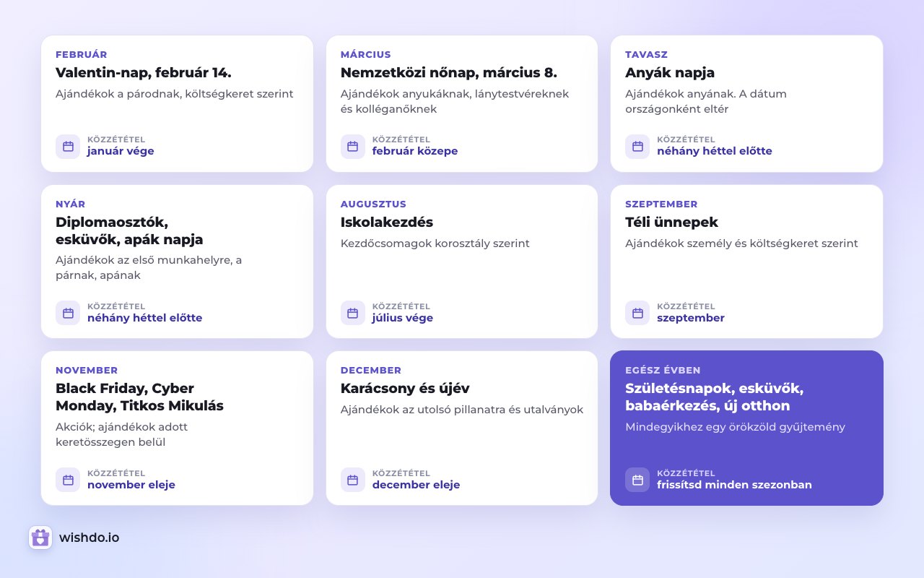Open the Születésnapok, esküvők, babaérkezés heading
This screenshot has width=924, height=578.
click(715, 397)
